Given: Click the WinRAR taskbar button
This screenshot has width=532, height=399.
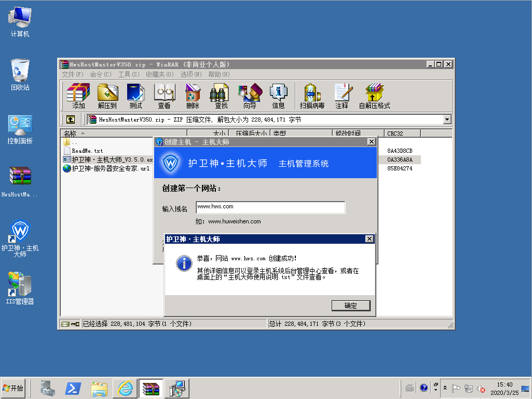Looking at the screenshot, I should click(x=151, y=389).
